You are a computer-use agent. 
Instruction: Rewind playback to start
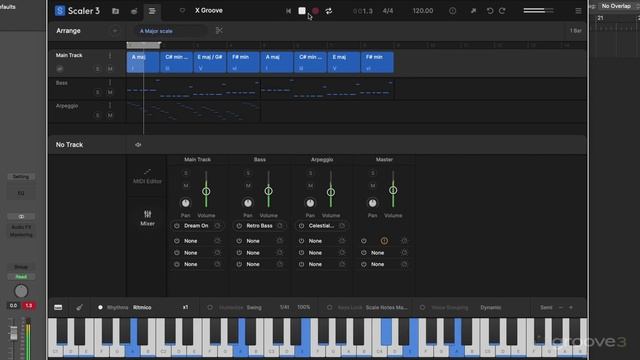[x=288, y=11]
